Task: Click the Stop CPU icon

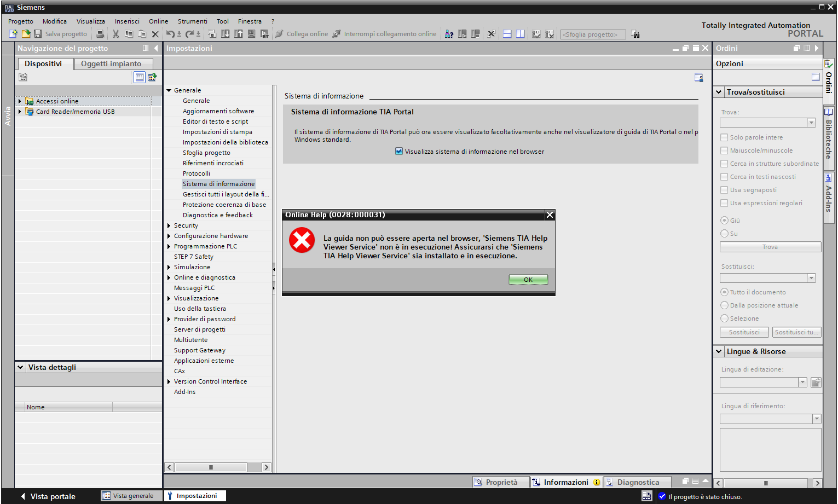Action: [475, 34]
